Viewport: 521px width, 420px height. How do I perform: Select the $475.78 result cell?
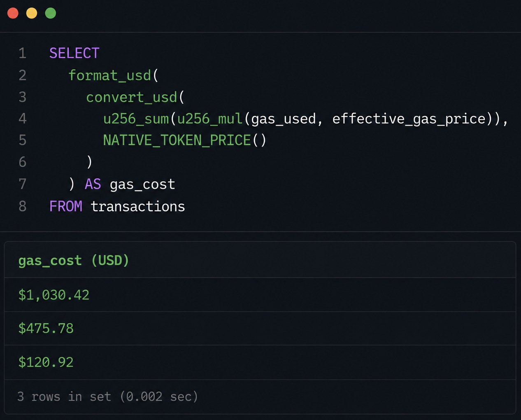pos(260,329)
